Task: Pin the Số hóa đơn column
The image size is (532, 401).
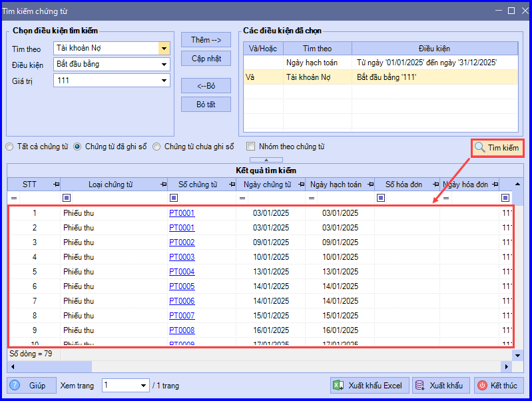Action: tap(435, 185)
